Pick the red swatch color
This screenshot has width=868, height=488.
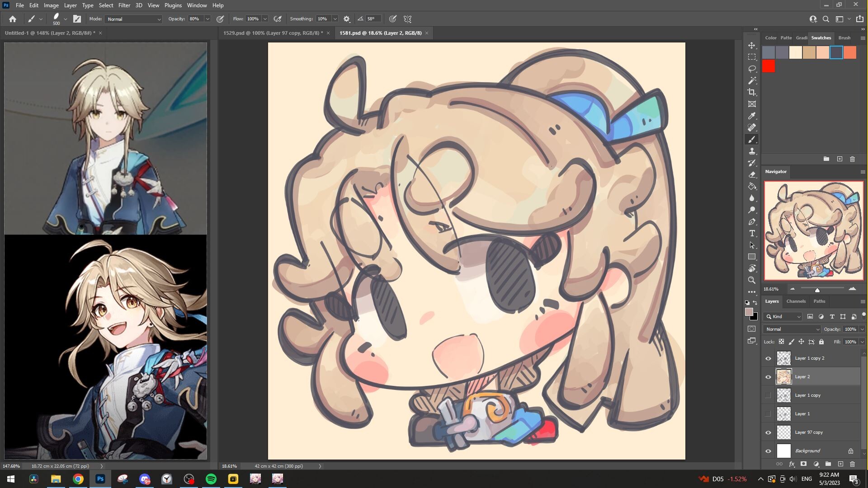coord(768,66)
